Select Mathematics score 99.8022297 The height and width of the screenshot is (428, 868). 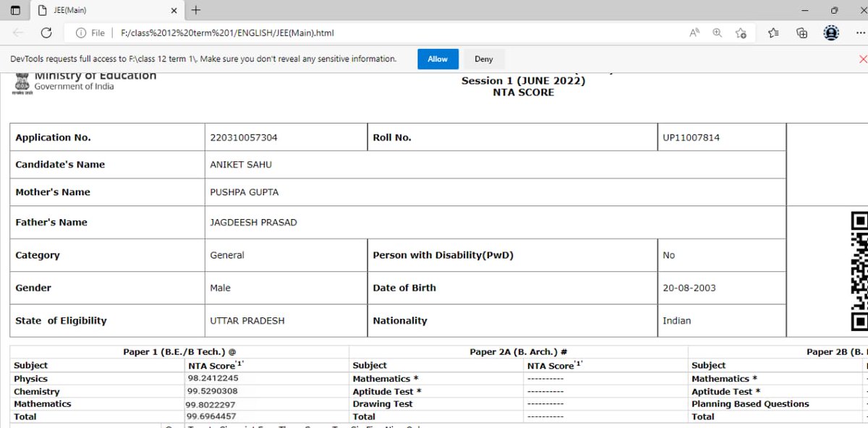[210, 404]
